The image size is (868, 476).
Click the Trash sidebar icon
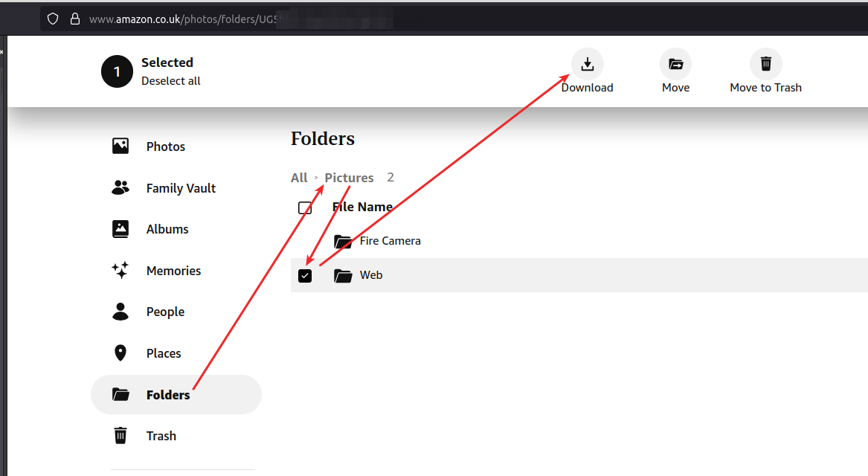[x=120, y=435]
